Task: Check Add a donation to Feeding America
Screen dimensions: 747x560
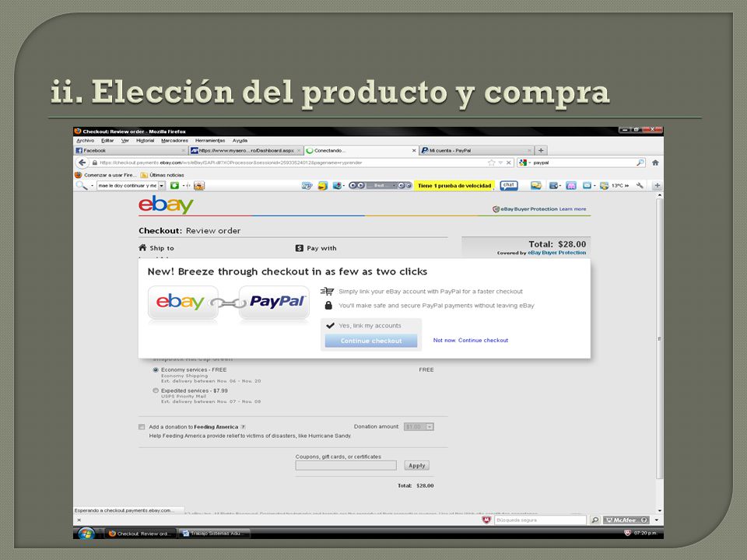Action: (142, 427)
